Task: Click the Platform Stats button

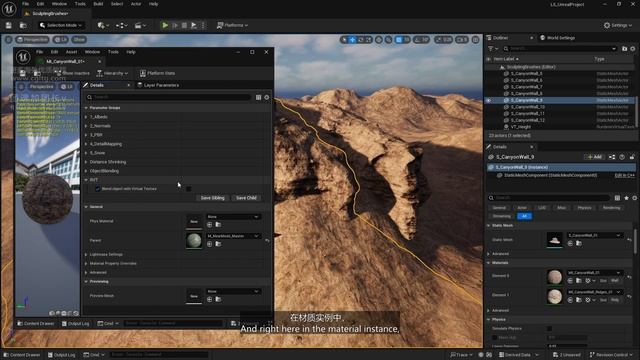Action: 157,73
